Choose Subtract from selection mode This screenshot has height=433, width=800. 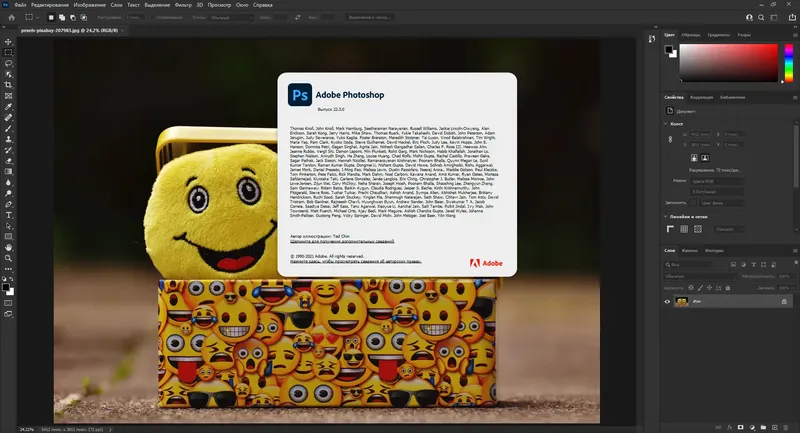pyautogui.click(x=73, y=17)
